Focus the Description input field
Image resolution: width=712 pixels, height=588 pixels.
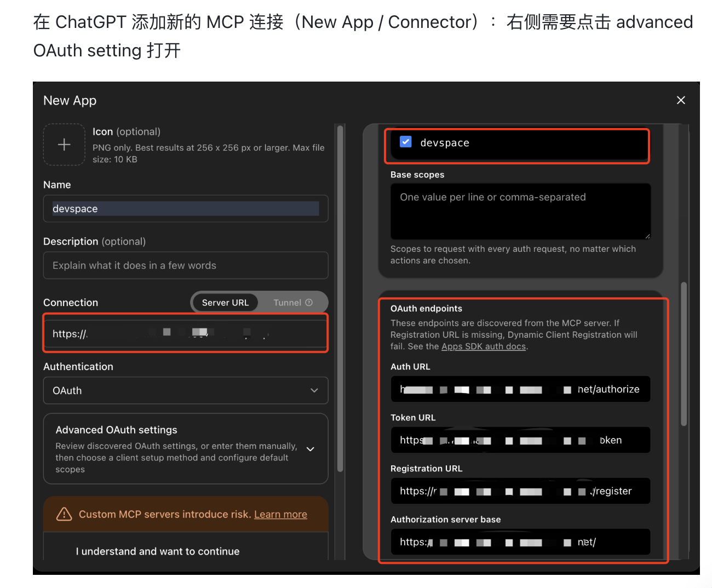[186, 266]
